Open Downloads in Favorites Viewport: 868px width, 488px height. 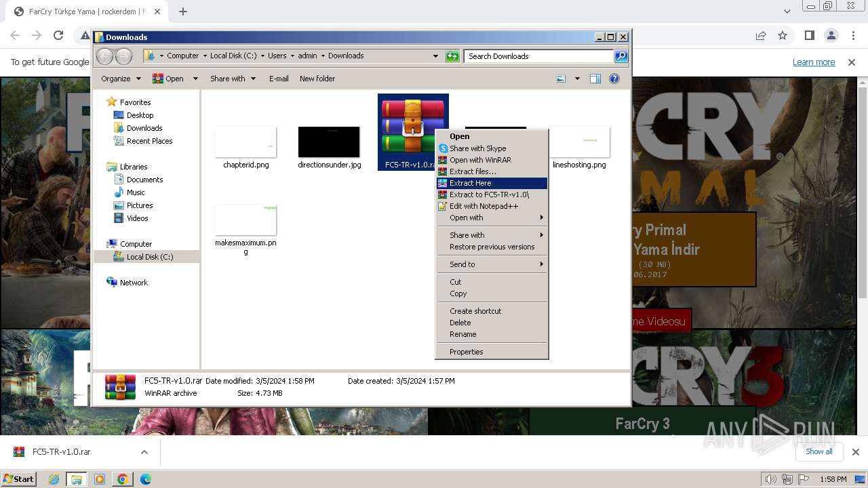pyautogui.click(x=144, y=128)
